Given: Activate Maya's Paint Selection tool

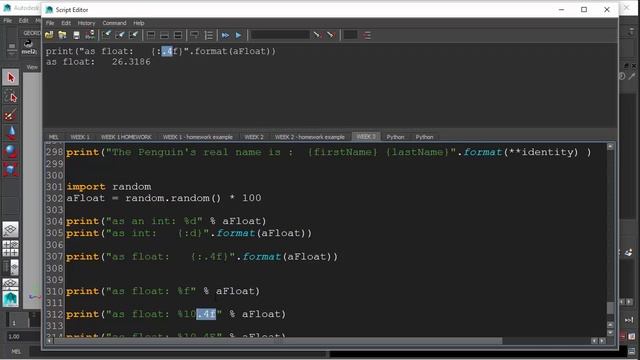Looking at the screenshot, I should pos(11,115).
